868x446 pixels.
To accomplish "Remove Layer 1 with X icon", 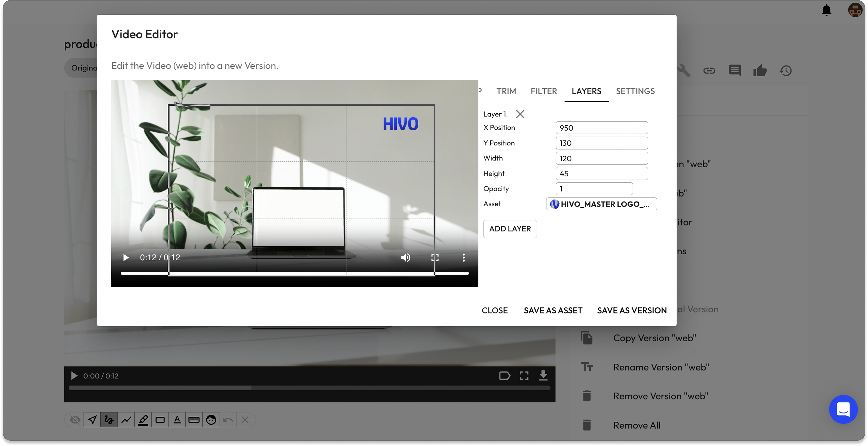I will (x=520, y=114).
